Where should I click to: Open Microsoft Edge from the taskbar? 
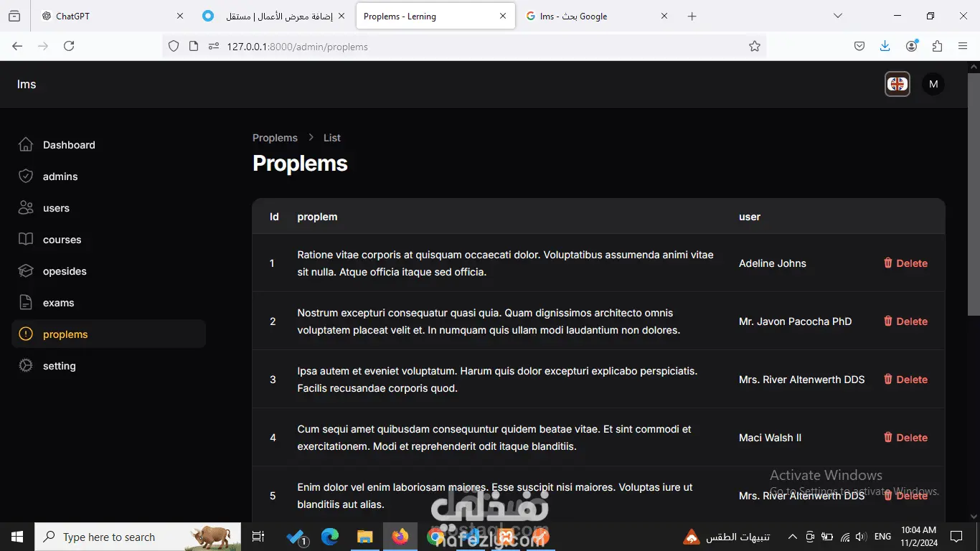pyautogui.click(x=330, y=537)
